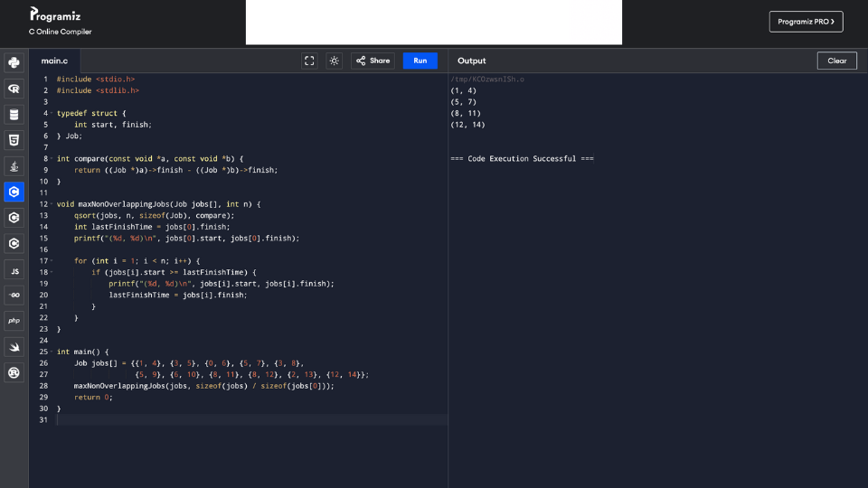Click "int lastFinishTime = jobs[0].finish;" line
This screenshot has width=868, height=488.
152,227
